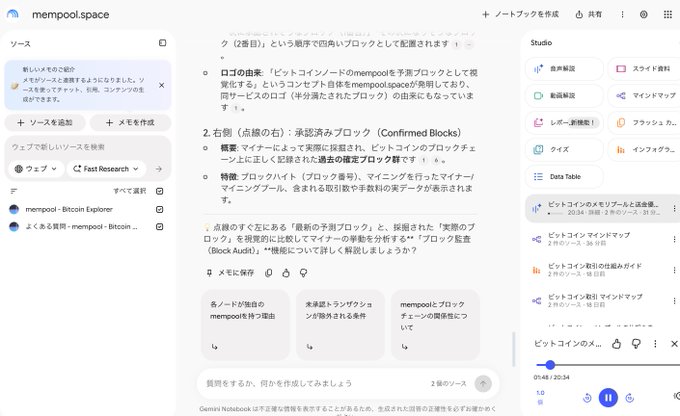Click the メモを作成 button
This screenshot has width=680, height=416.
tap(130, 123)
